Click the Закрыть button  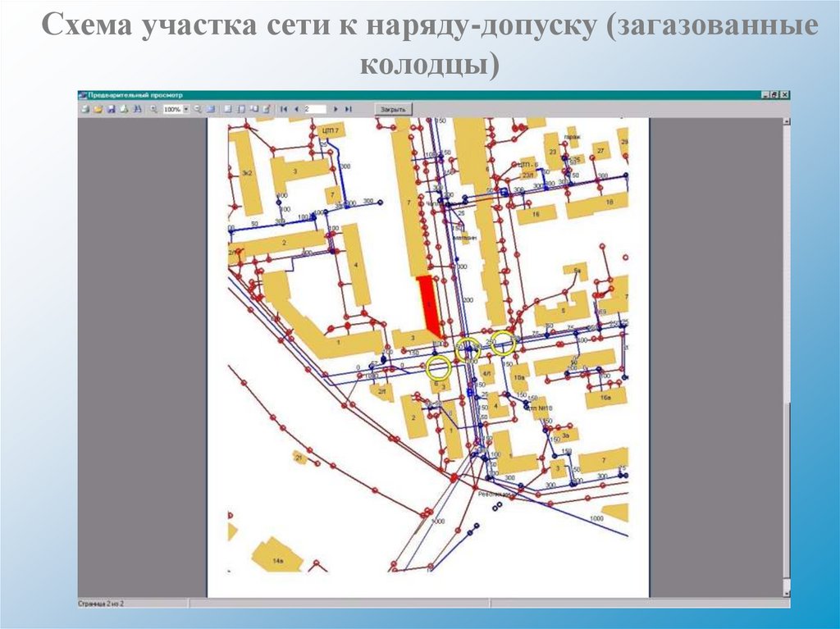(x=393, y=109)
